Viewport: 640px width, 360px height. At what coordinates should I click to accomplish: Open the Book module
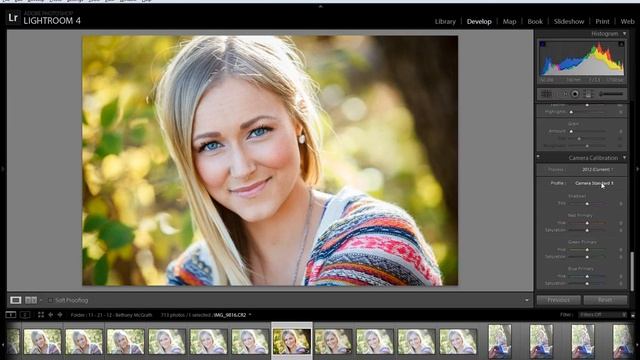[x=535, y=21]
